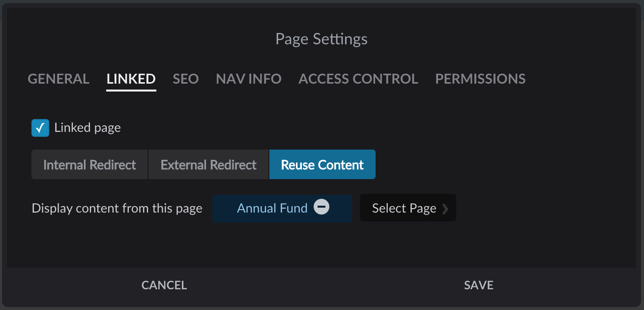Click the 'Display content from this page' label

pyautogui.click(x=117, y=208)
